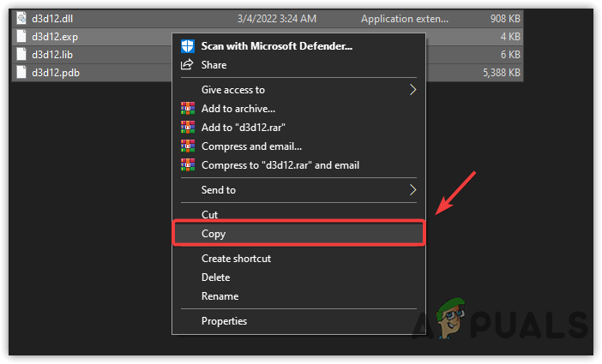The image size is (602, 364).
Task: Click the d3d12.lib file icon
Action: (21, 54)
